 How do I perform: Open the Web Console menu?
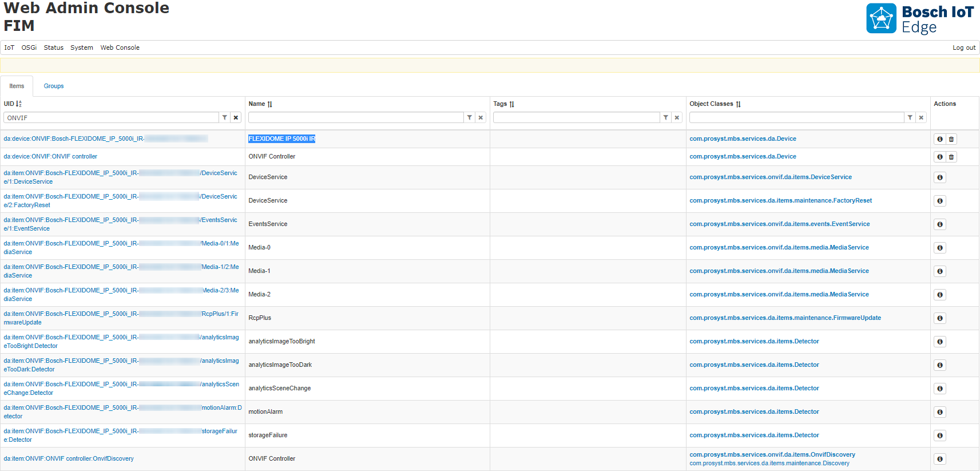[120, 48]
